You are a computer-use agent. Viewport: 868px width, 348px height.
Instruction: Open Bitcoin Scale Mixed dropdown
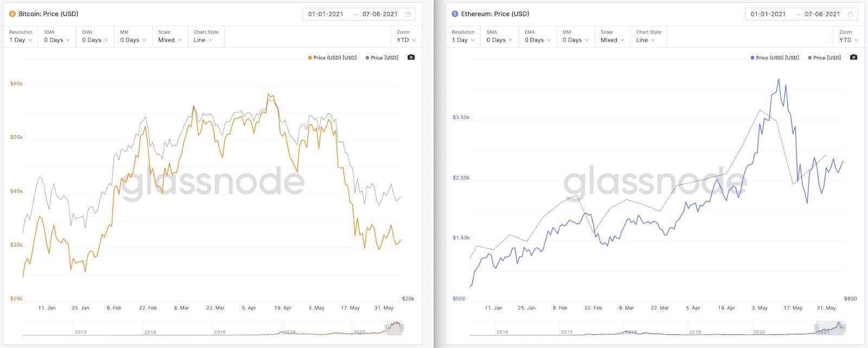[x=170, y=36]
